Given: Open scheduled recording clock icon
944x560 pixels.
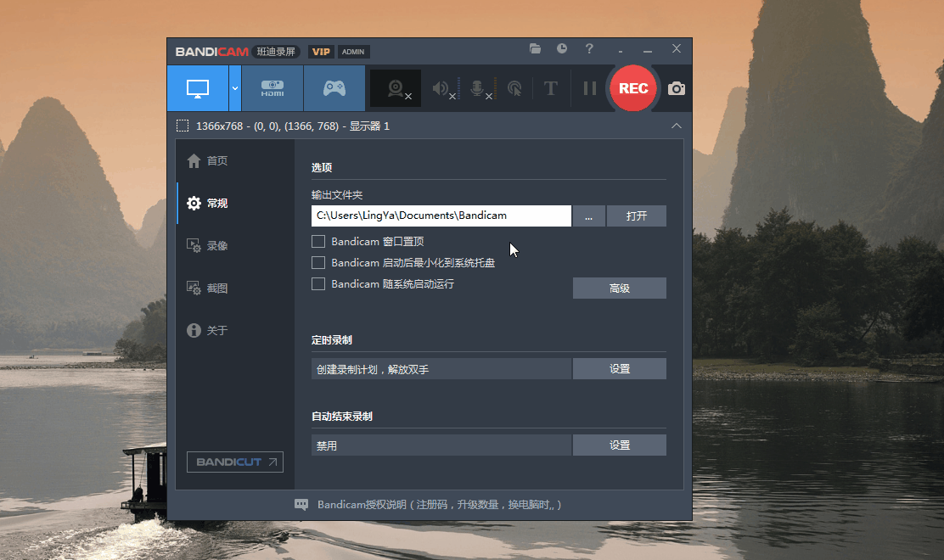Looking at the screenshot, I should click(562, 48).
